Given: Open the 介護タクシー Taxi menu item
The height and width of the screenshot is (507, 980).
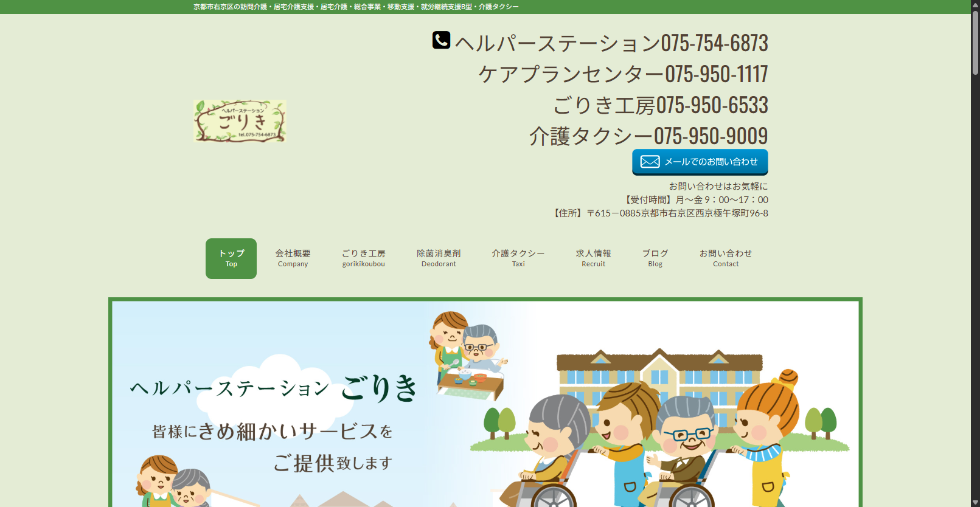Looking at the screenshot, I should click(518, 258).
